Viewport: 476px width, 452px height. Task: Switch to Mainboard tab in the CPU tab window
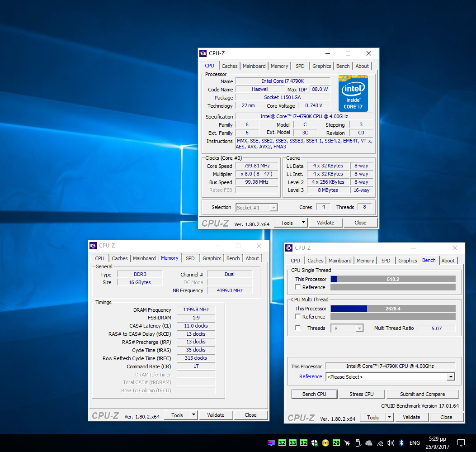[x=254, y=66]
